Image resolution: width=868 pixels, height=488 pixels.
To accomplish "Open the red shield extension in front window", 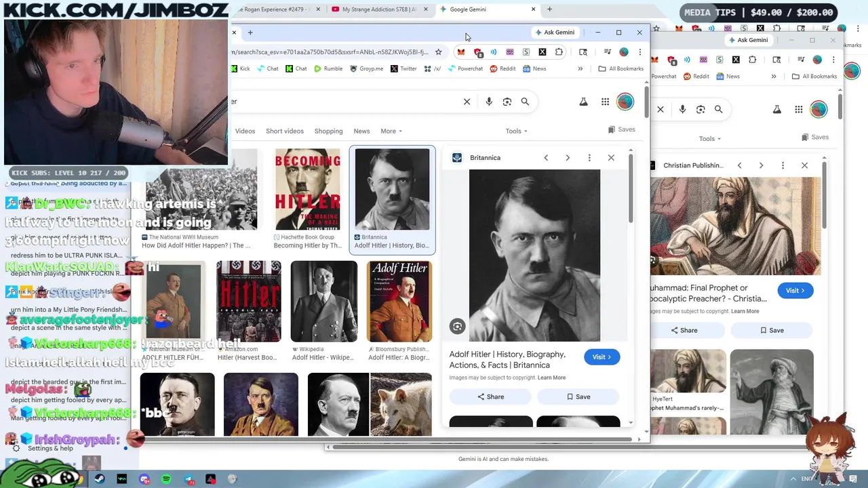I will [478, 52].
